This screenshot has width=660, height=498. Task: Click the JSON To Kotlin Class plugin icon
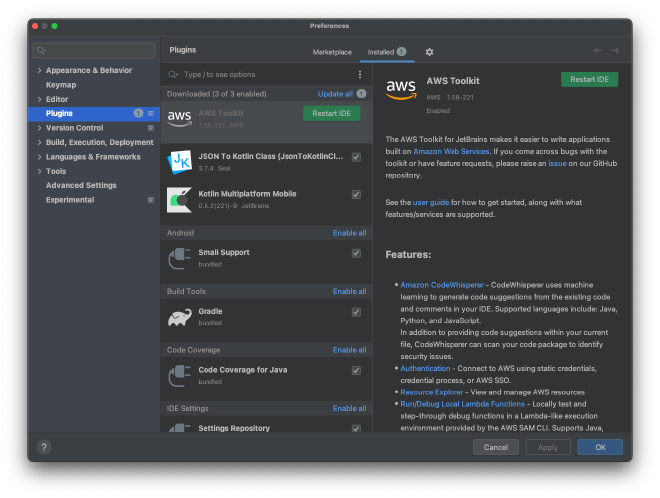click(180, 161)
